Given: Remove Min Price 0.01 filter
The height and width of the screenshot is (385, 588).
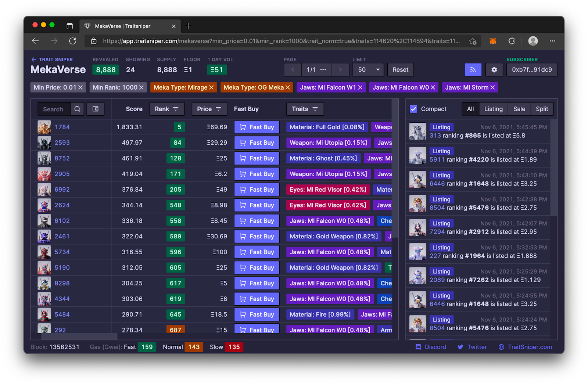Looking at the screenshot, I should [80, 87].
